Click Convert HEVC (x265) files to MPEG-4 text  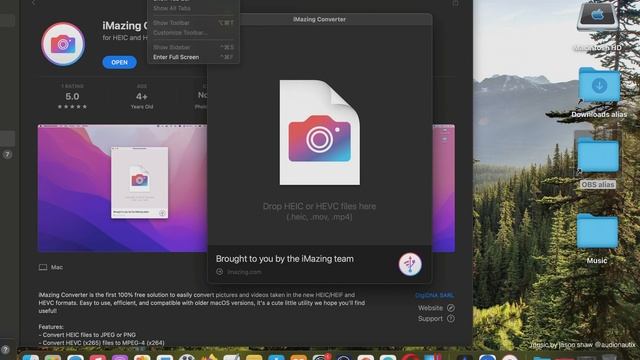(102, 343)
